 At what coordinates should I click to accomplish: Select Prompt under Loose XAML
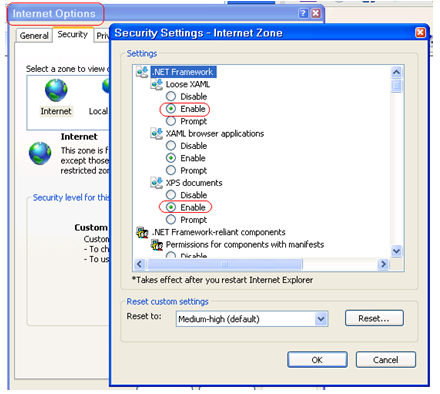[x=171, y=121]
